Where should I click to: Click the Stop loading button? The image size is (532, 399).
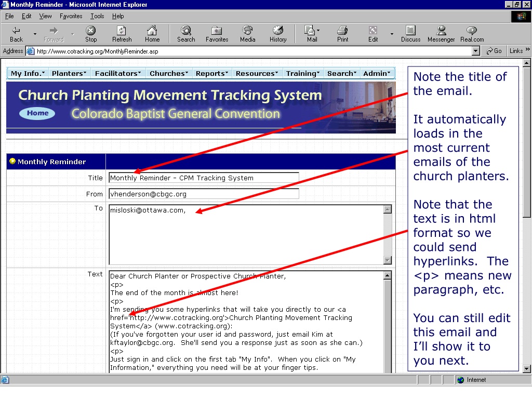pyautogui.click(x=90, y=34)
